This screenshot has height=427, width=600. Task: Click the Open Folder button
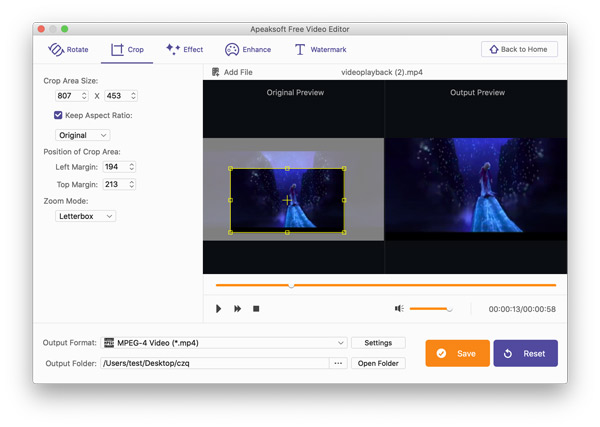[x=378, y=363]
